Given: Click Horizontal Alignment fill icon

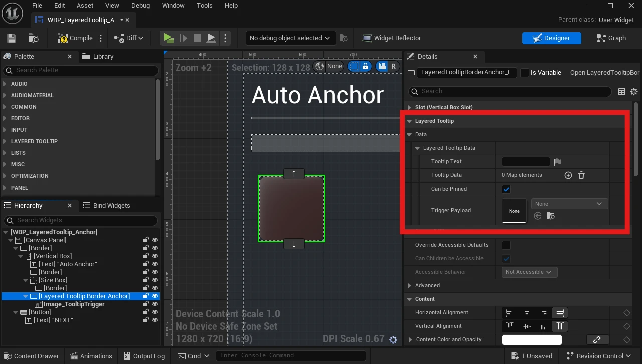Looking at the screenshot, I should (x=560, y=313).
